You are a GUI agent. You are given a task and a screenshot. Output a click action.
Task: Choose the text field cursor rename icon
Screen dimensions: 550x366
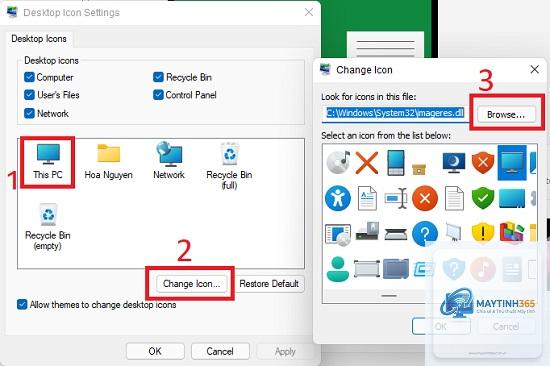[396, 199]
